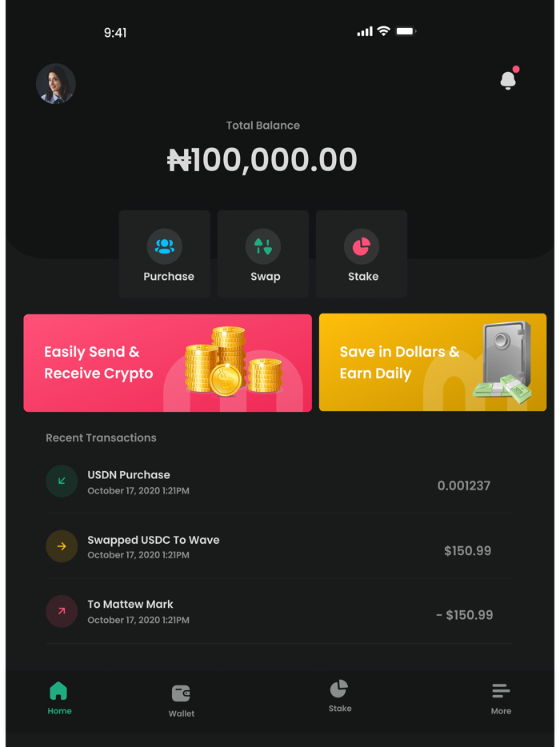Image resolution: width=560 pixels, height=747 pixels.
Task: Tap the green arrow USDN Purchase icon
Action: pyautogui.click(x=62, y=481)
